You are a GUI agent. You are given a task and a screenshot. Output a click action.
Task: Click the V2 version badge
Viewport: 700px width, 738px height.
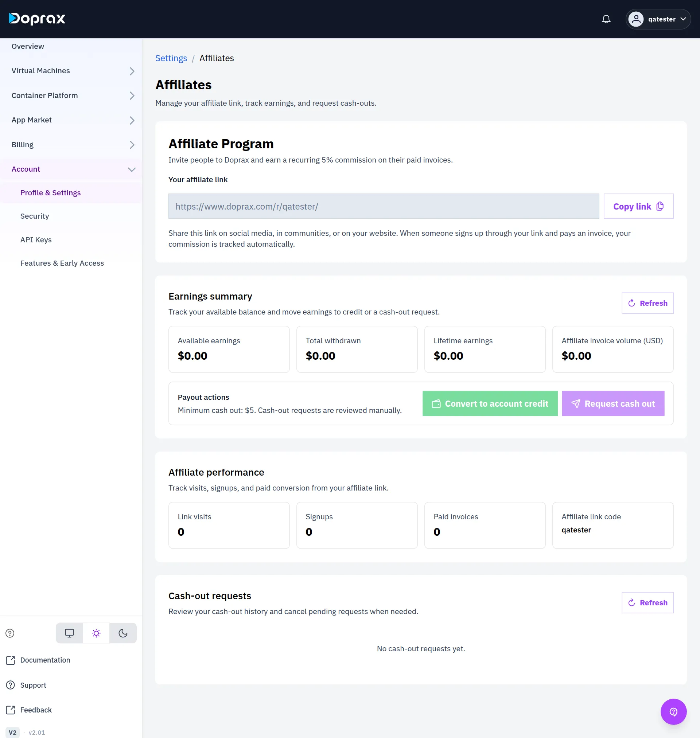(x=13, y=733)
